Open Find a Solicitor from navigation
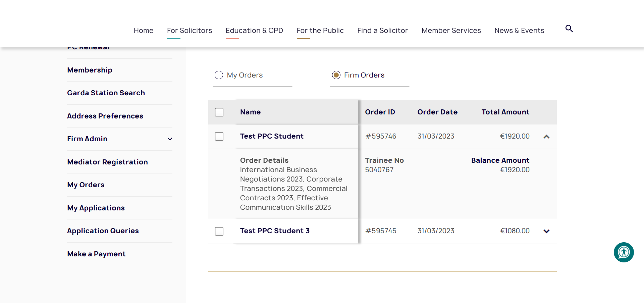Screen dimensions: 644x303 [x=382, y=31]
